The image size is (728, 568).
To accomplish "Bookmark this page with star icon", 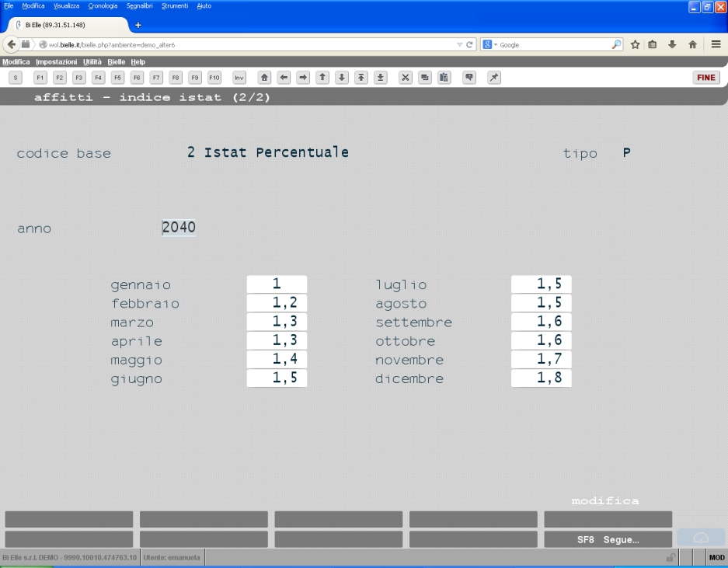I will point(635,44).
